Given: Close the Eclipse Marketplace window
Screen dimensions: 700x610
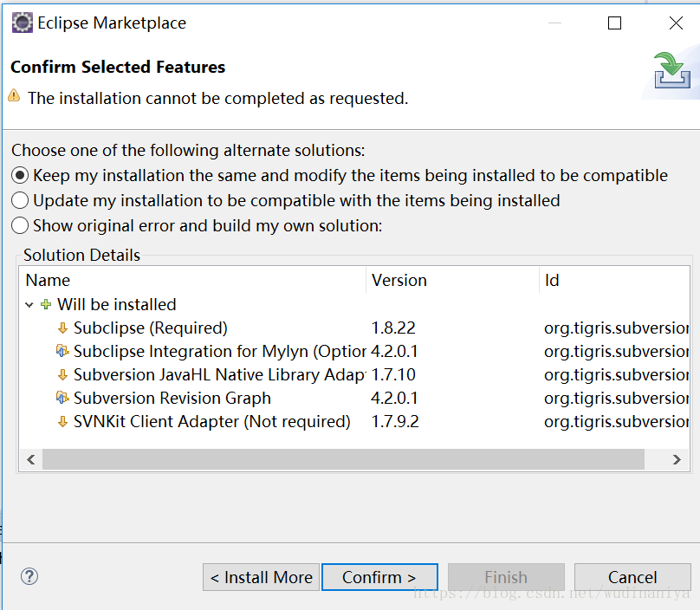Looking at the screenshot, I should tap(676, 23).
